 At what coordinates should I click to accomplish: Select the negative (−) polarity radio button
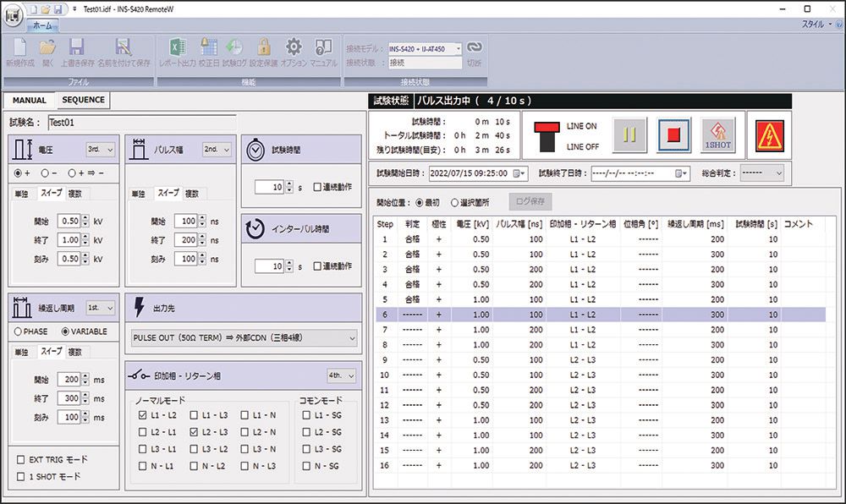(x=45, y=173)
